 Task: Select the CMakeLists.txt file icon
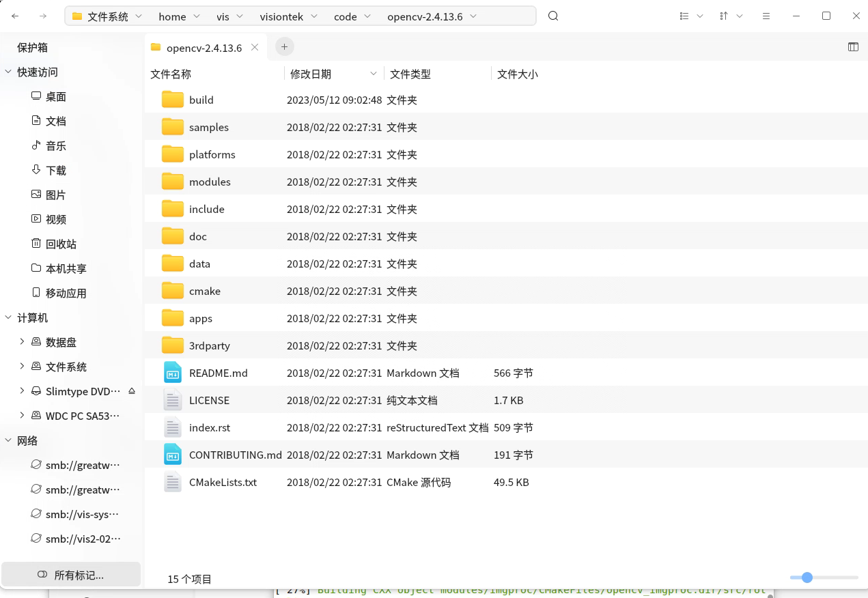click(x=173, y=482)
